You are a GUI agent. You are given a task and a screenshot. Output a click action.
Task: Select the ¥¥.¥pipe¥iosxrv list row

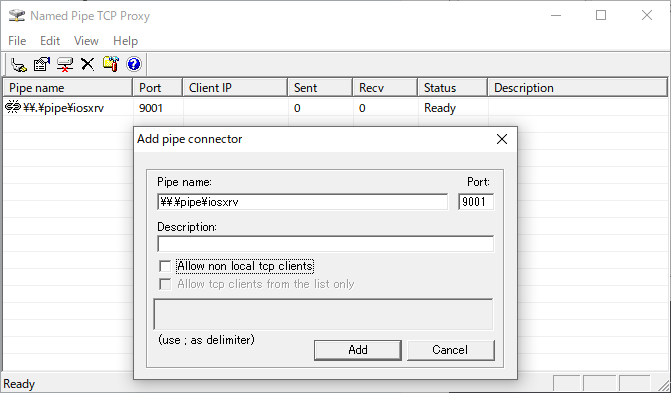pos(336,107)
